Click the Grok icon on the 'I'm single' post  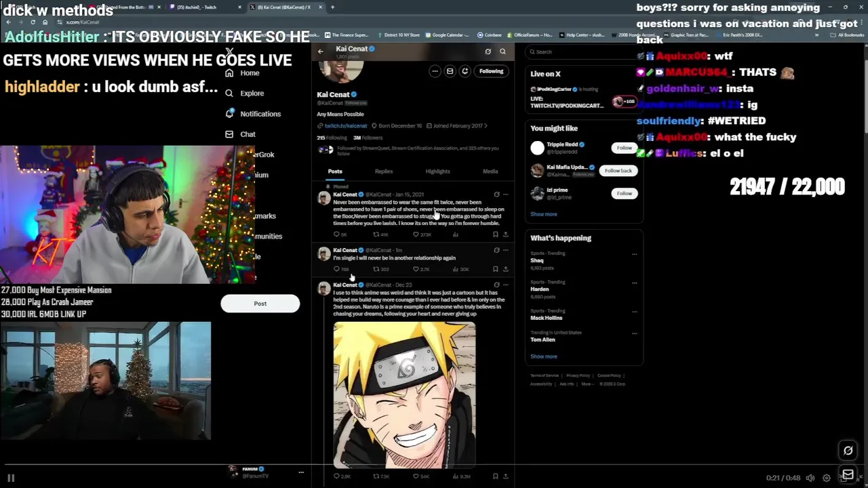(496, 250)
